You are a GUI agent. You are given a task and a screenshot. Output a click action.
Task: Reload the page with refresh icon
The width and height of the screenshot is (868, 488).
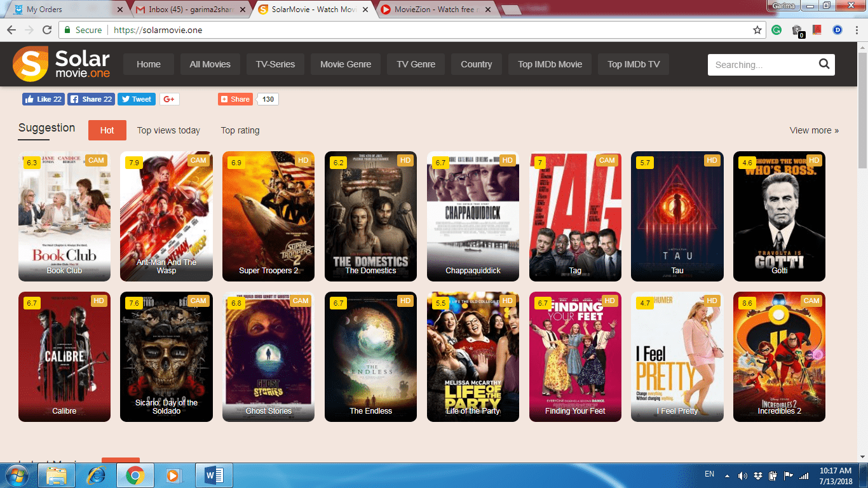click(46, 30)
